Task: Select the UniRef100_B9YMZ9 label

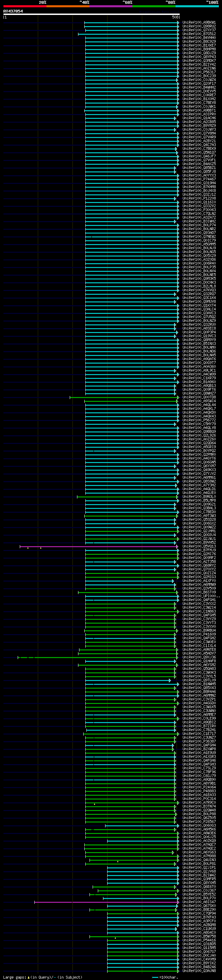Action: 199,125
